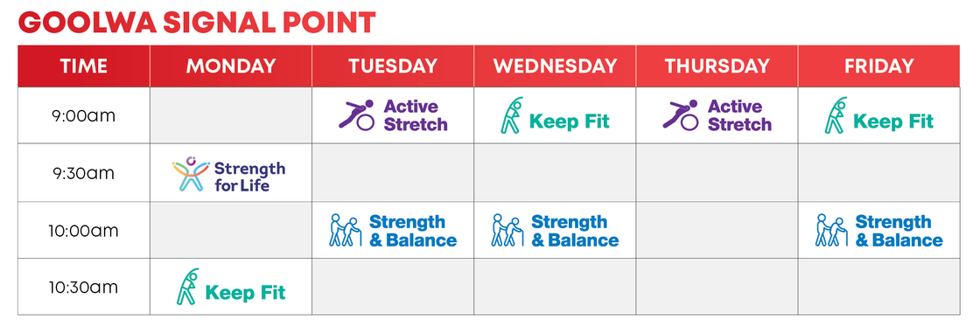980x326 pixels.
Task: Select the MONDAY column header
Action: click(x=231, y=66)
